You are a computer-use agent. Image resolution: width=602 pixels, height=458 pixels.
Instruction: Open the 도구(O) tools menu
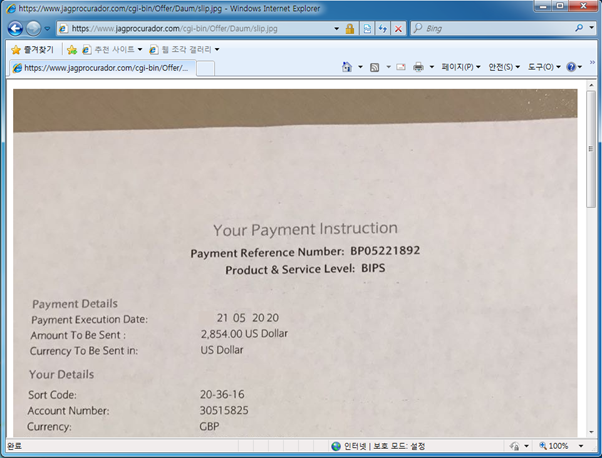544,67
